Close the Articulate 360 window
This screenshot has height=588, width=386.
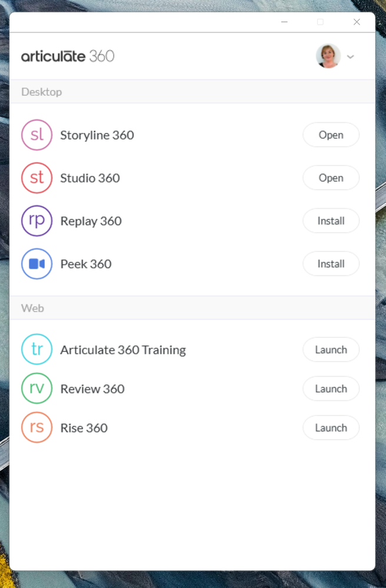(x=357, y=22)
